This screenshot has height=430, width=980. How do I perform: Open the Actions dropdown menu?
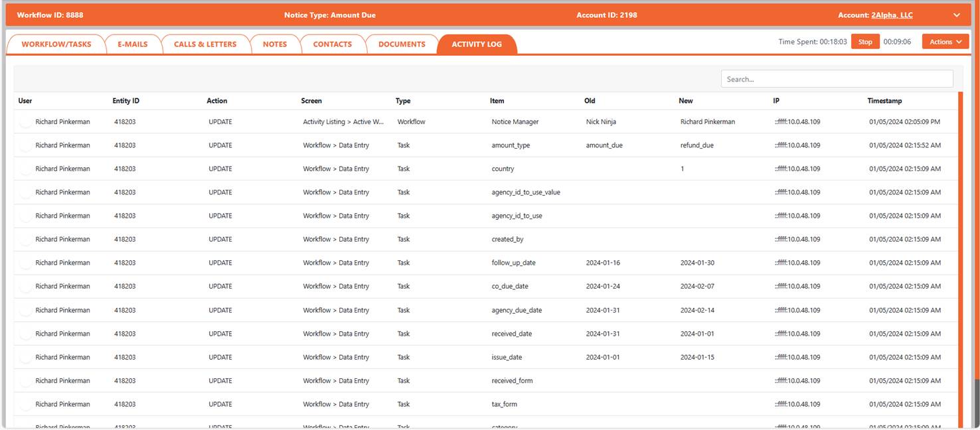point(945,42)
